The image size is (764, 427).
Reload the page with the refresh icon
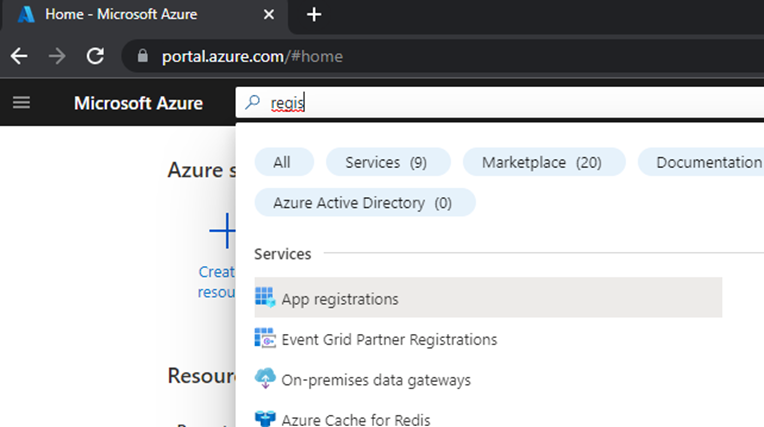pyautogui.click(x=96, y=56)
